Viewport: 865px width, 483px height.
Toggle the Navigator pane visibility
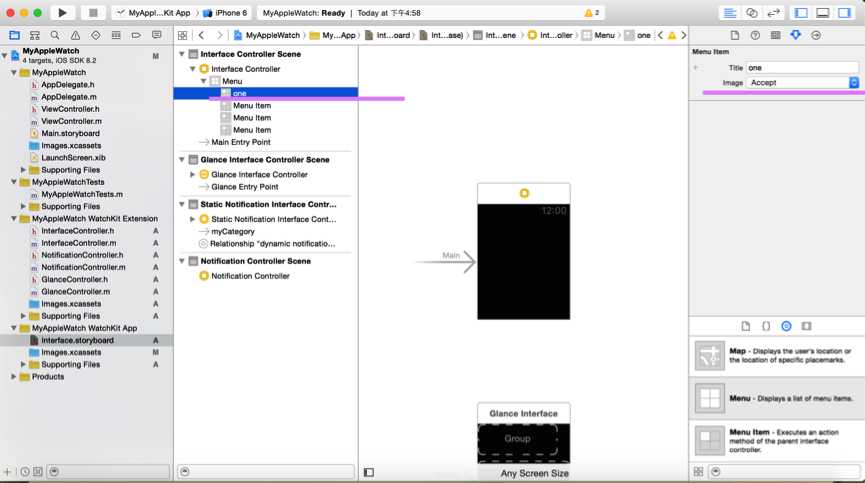click(x=801, y=13)
